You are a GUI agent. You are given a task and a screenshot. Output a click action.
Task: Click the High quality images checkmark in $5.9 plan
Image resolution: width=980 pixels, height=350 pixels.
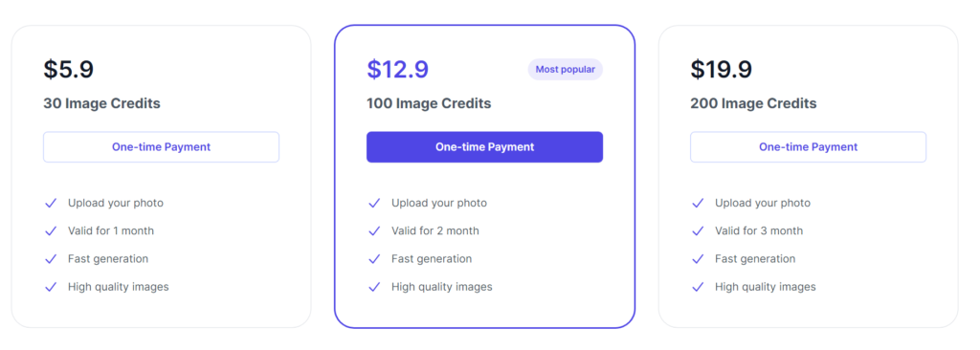tap(51, 287)
